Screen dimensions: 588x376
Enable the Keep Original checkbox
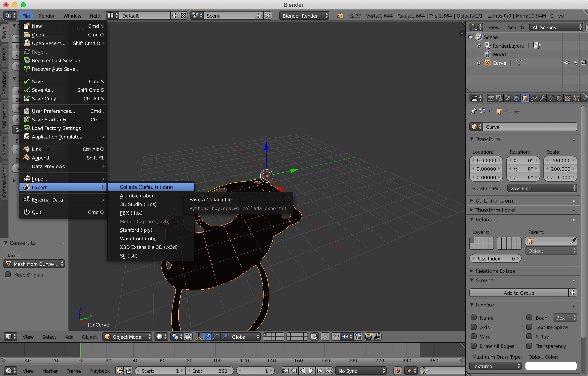point(8,274)
